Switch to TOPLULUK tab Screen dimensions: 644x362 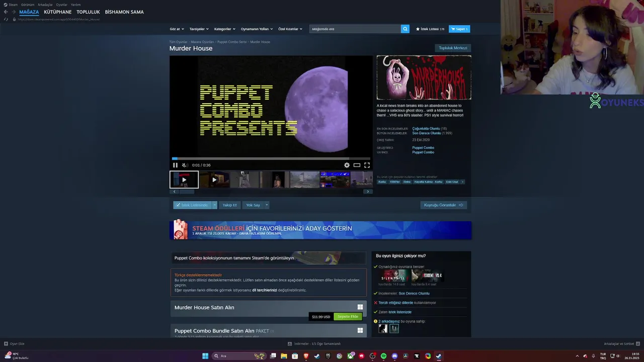88,12
